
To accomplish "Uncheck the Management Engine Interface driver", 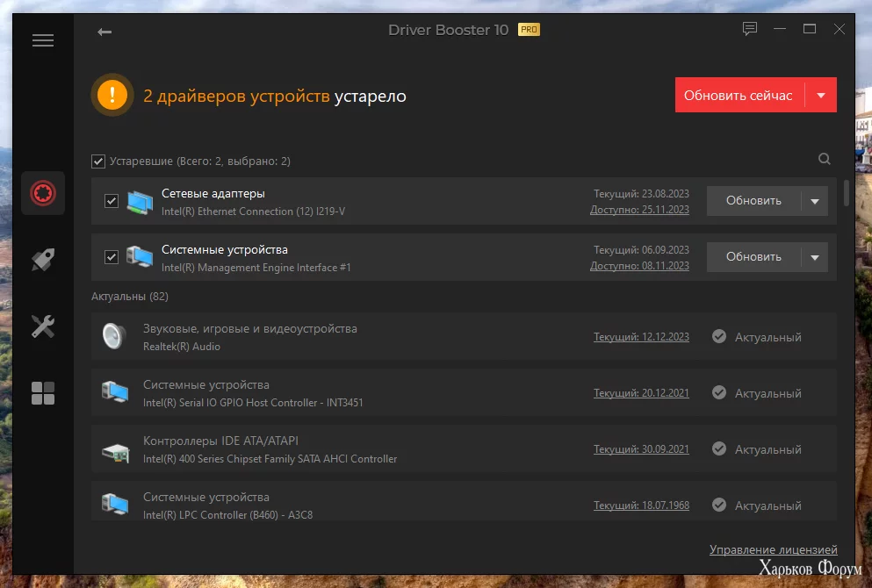I will (x=112, y=257).
